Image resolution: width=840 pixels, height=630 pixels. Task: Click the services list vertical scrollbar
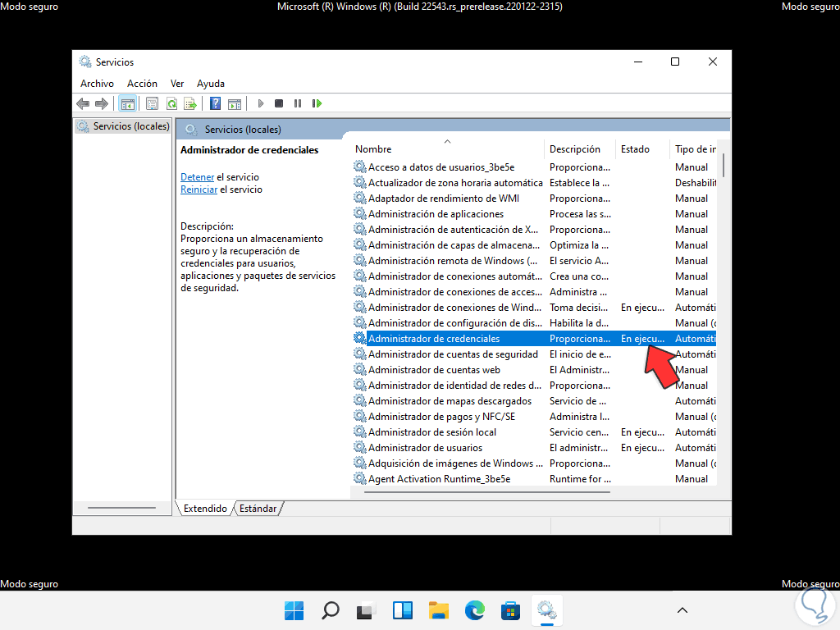click(x=724, y=165)
